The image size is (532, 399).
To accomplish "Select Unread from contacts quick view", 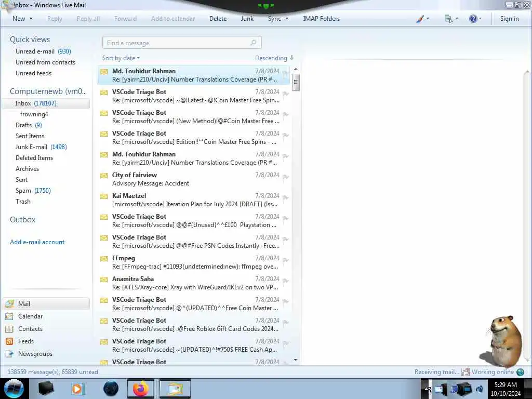I will (46, 62).
